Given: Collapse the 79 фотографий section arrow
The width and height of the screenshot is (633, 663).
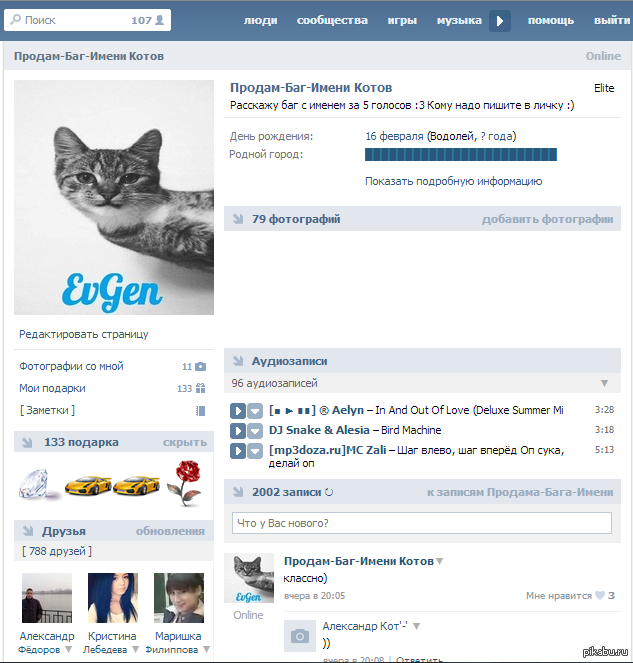Looking at the screenshot, I should click(238, 219).
